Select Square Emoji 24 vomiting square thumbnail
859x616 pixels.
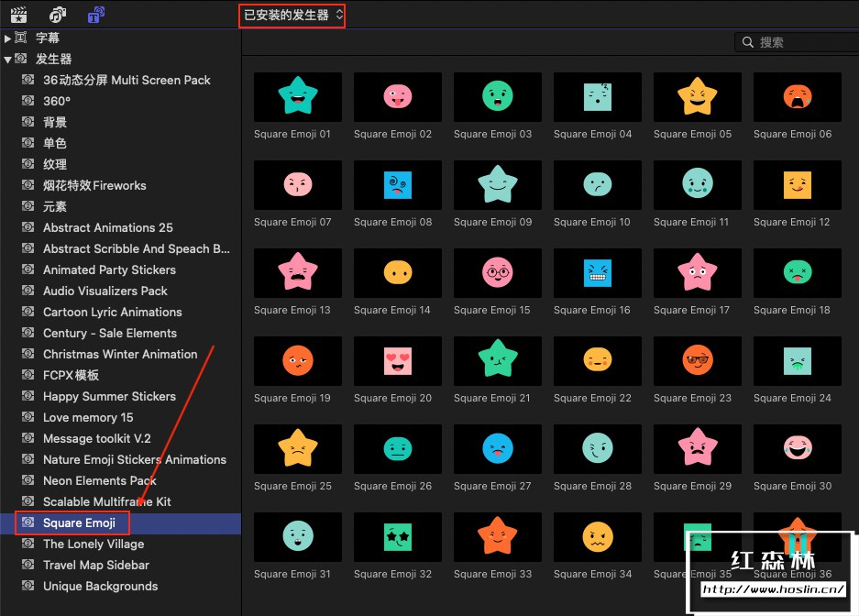pyautogui.click(x=797, y=361)
